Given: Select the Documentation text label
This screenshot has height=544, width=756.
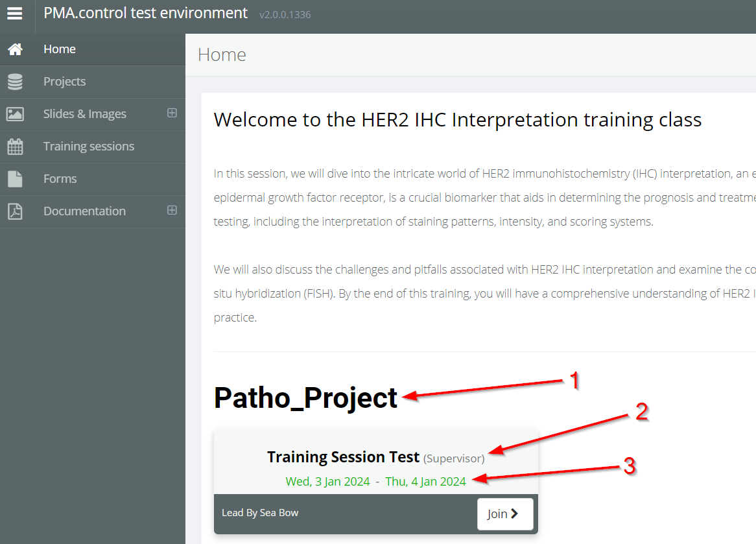Looking at the screenshot, I should coord(84,211).
